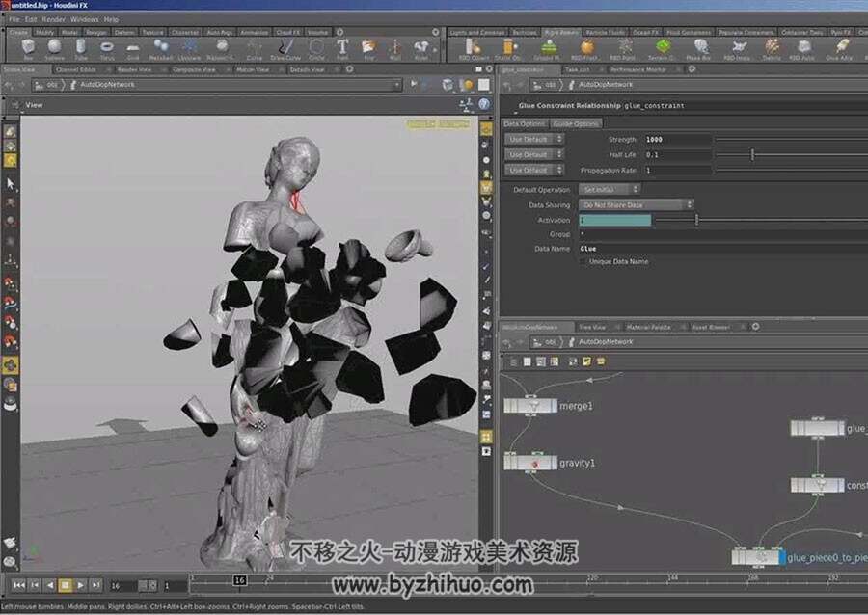Adjust the Activation slider handle
The height and width of the screenshot is (615, 868).
coord(696,220)
